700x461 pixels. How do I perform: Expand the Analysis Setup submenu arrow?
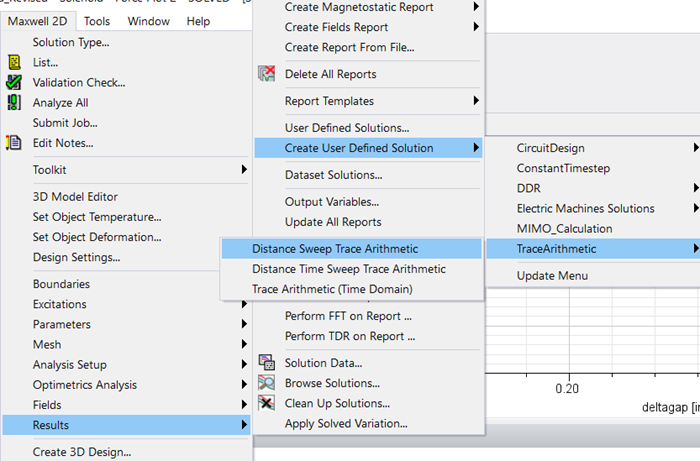point(244,364)
